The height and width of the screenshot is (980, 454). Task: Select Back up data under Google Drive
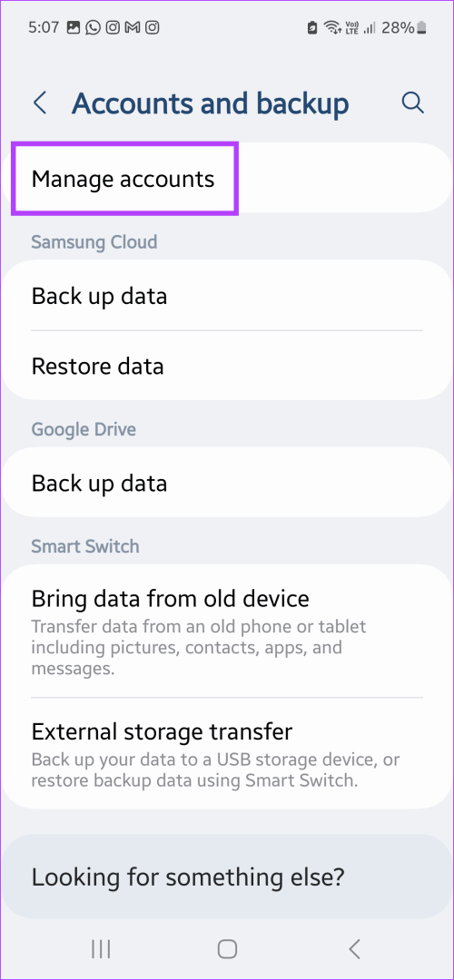pos(227,483)
